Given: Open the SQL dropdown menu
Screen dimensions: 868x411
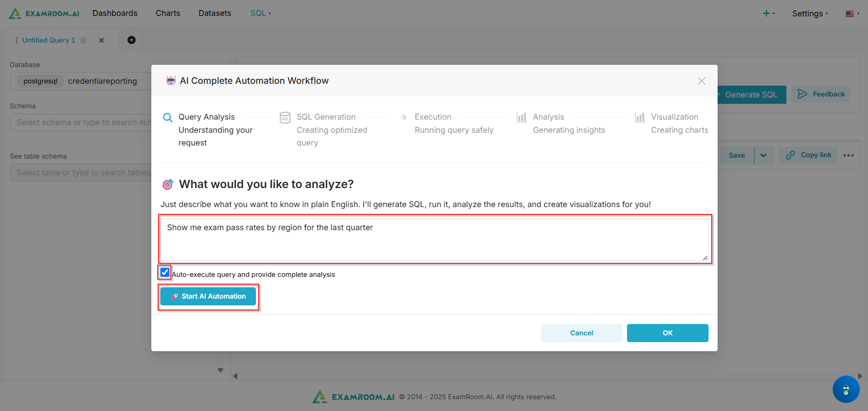Looking at the screenshot, I should [260, 13].
